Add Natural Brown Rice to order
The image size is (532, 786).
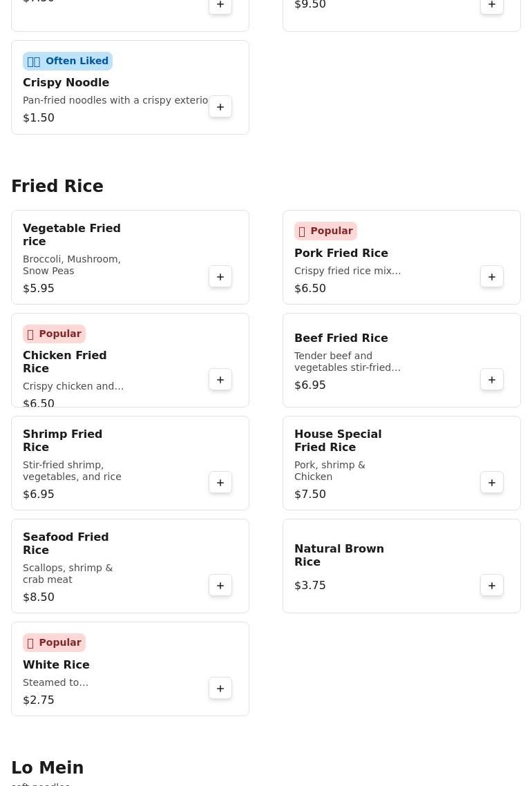coord(492,586)
